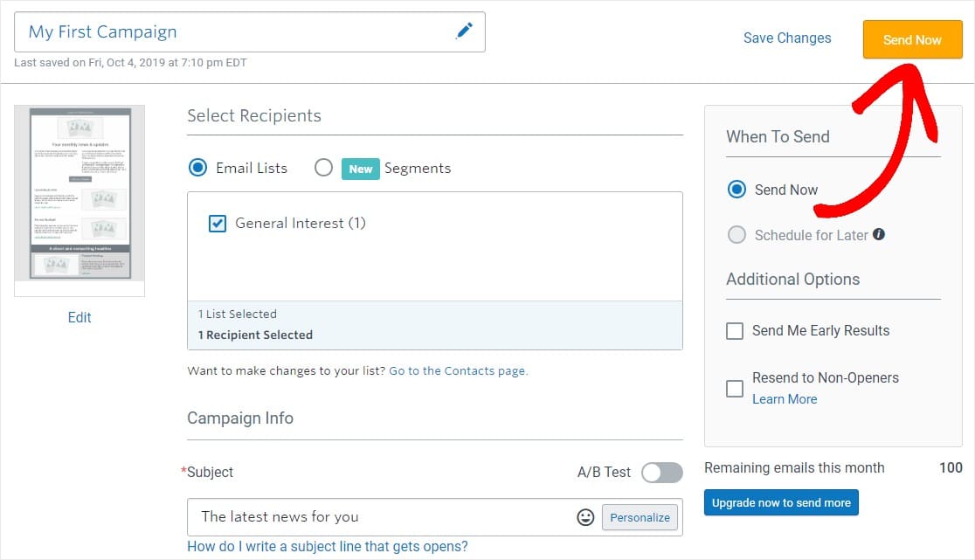Select the Segments radio button
The image size is (975, 560).
point(323,168)
